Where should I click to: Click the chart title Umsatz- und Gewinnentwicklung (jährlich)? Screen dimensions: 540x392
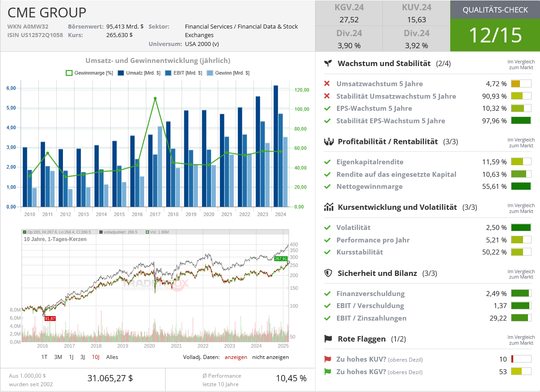pyautogui.click(x=158, y=61)
